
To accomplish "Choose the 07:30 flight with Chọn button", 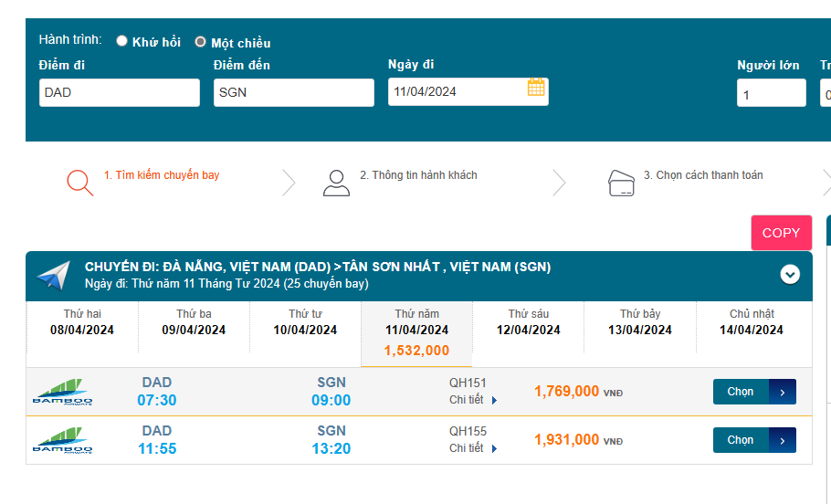I will click(x=753, y=392).
